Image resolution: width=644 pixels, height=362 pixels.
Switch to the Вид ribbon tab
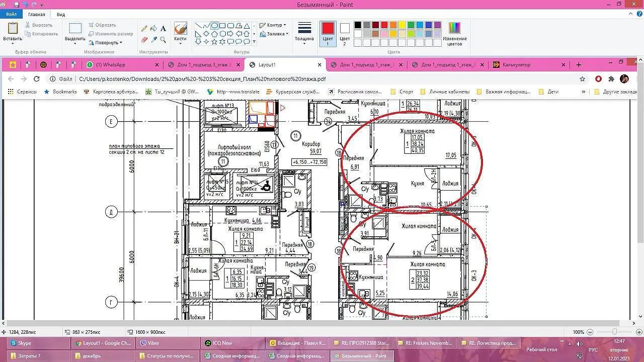pyautogui.click(x=60, y=15)
